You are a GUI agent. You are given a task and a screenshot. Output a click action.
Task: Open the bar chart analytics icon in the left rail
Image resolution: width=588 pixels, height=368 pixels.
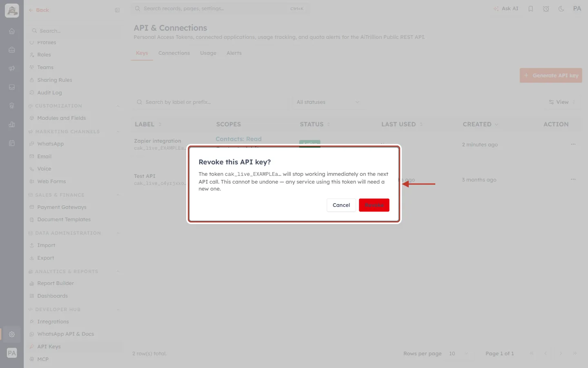pyautogui.click(x=12, y=124)
